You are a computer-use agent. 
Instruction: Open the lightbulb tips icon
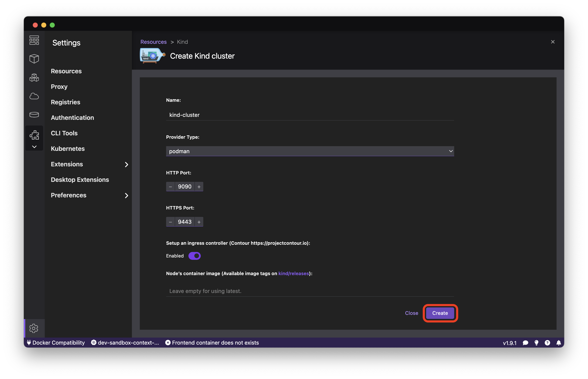coord(536,343)
